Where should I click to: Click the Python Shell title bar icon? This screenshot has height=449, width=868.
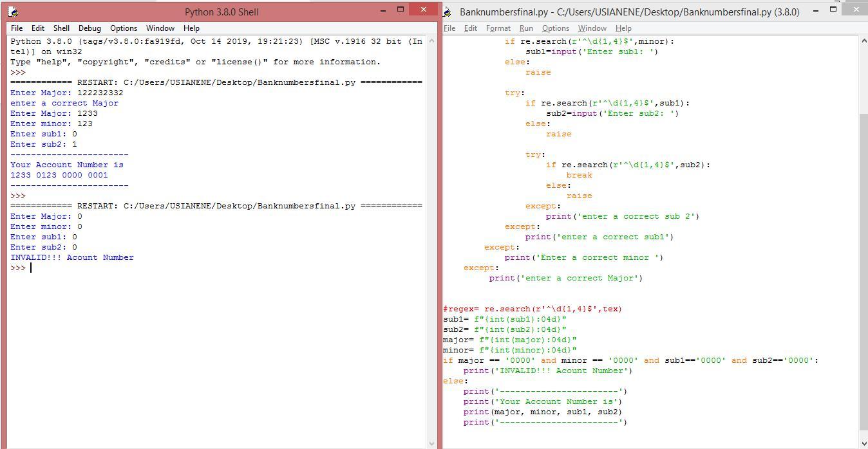tap(13, 12)
